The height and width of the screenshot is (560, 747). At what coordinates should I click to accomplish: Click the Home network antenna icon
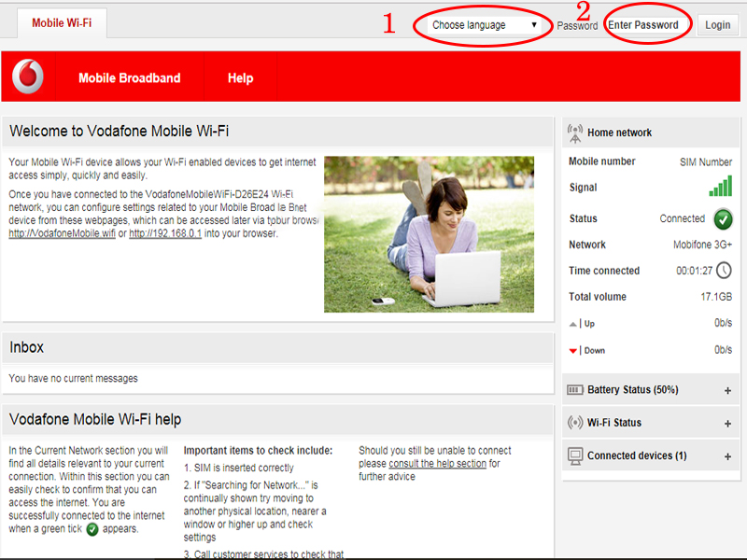[x=575, y=133]
